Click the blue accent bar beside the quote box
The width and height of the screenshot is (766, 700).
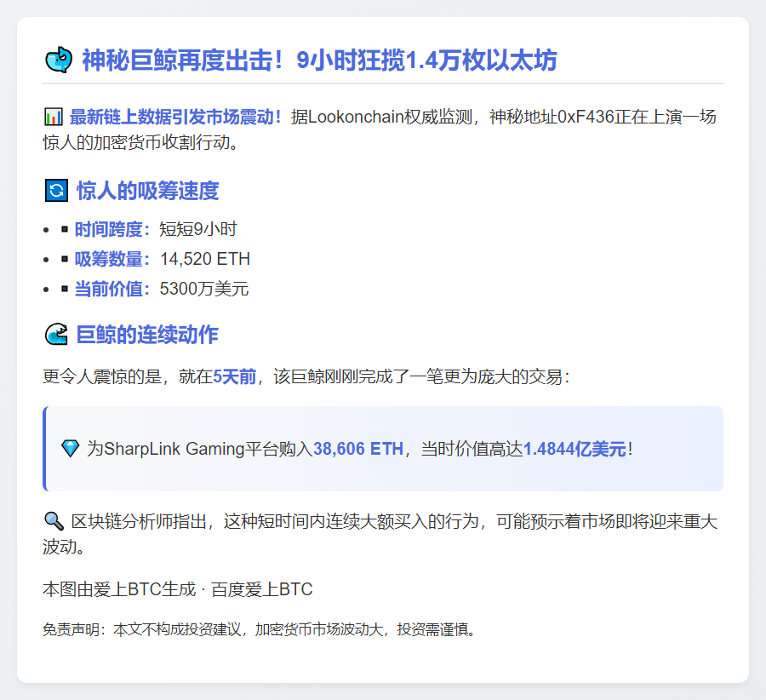[44, 449]
